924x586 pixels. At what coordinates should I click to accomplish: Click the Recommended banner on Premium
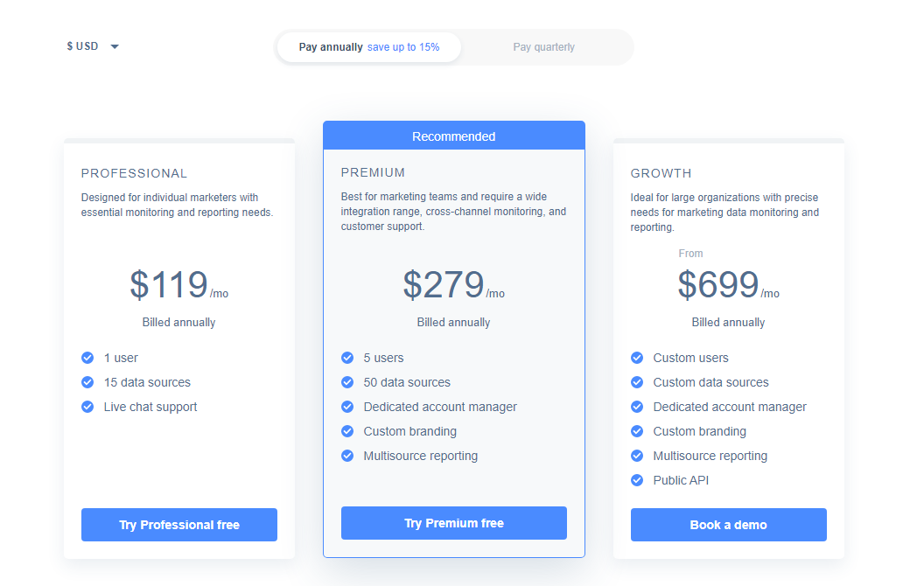point(454,136)
